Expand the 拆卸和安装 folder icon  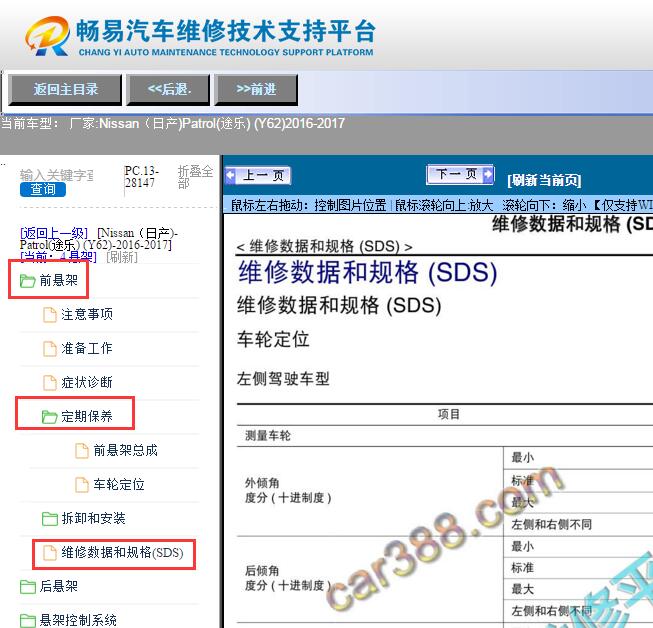click(x=50, y=519)
